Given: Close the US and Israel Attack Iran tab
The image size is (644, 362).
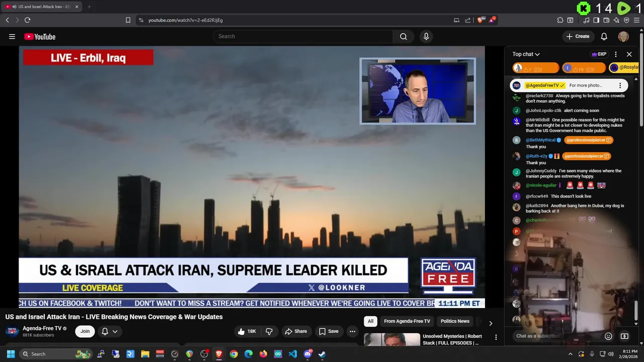Looking at the screenshot, I should [x=76, y=7].
